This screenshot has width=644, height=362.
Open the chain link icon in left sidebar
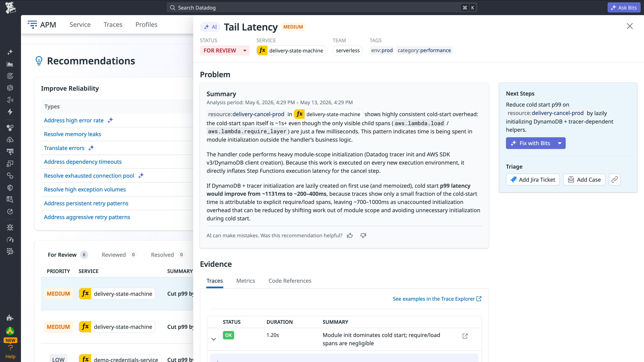click(x=10, y=176)
